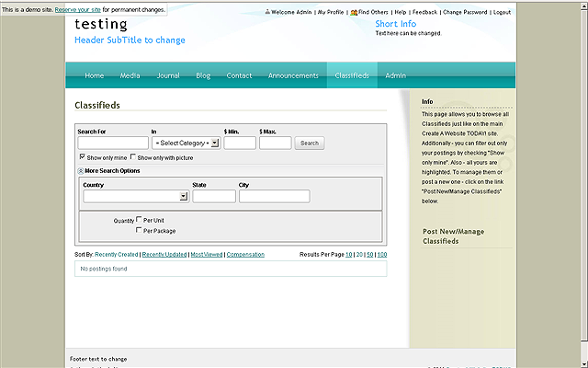Click the Welcome Admin user icon
The width and height of the screenshot is (588, 368).
(x=267, y=13)
